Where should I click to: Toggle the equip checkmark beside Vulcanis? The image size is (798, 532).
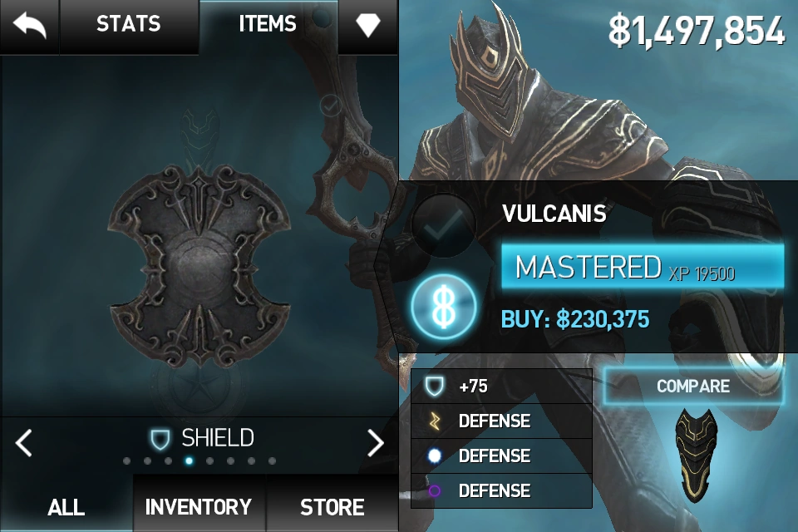click(443, 225)
